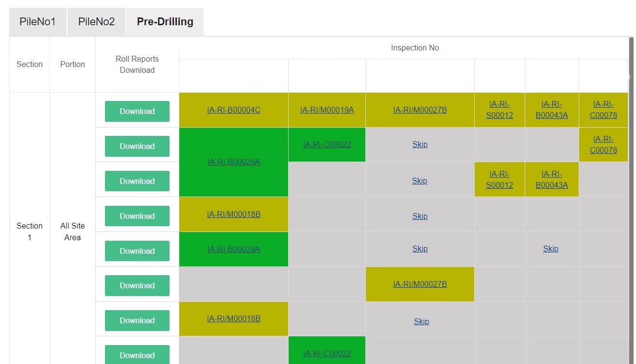Open the IA-RI/M00027B link in the sixth row
Viewport: 636px width, 364px height.
click(420, 284)
